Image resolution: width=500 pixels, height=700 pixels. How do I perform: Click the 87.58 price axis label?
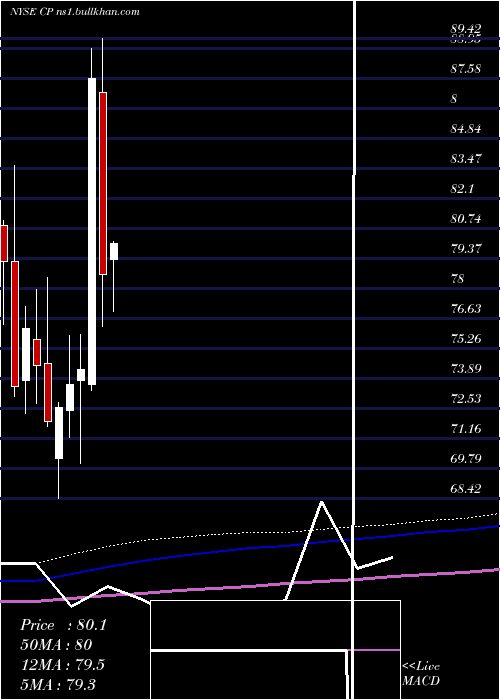click(466, 69)
